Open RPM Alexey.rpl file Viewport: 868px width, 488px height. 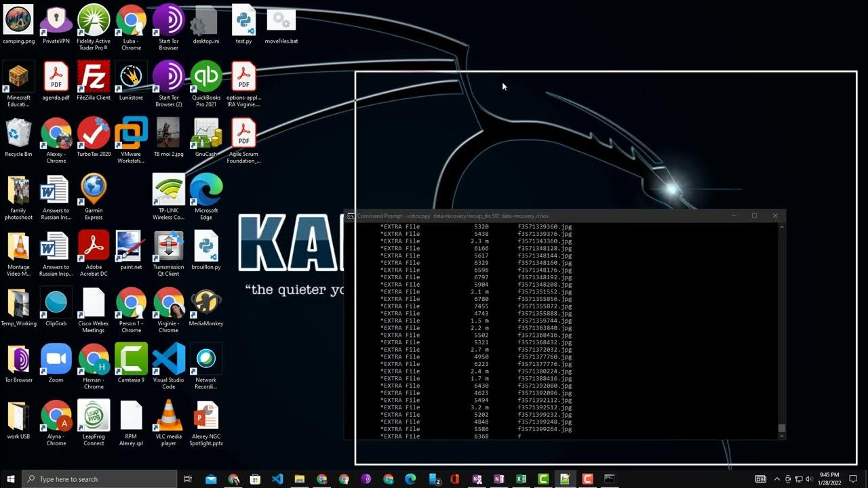pyautogui.click(x=131, y=423)
